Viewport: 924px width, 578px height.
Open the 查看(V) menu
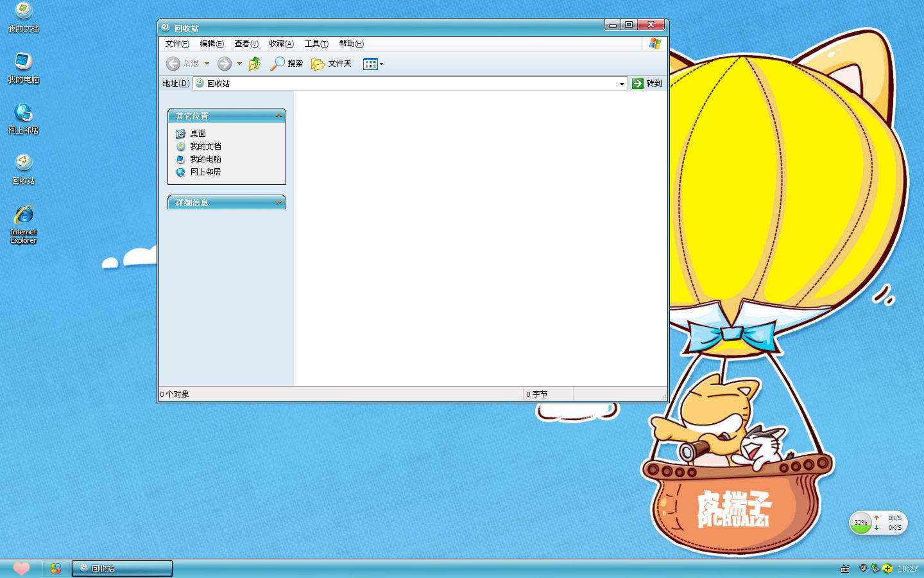(x=246, y=44)
